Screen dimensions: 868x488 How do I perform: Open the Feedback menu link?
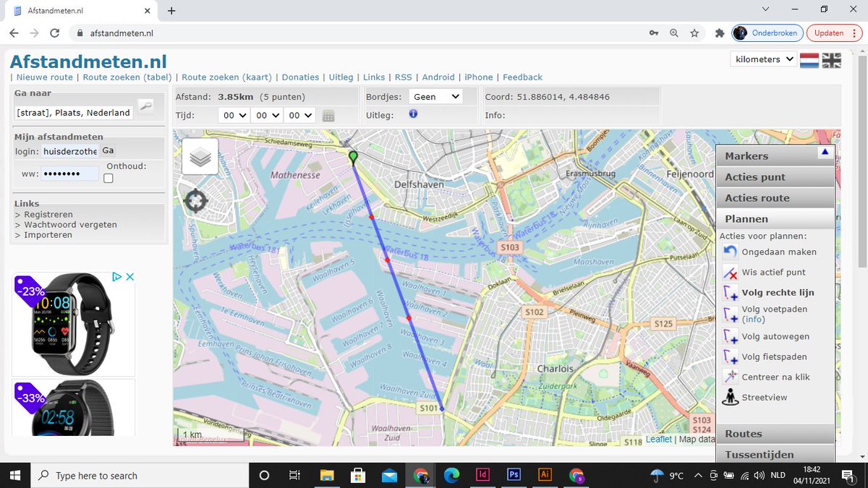pyautogui.click(x=522, y=77)
